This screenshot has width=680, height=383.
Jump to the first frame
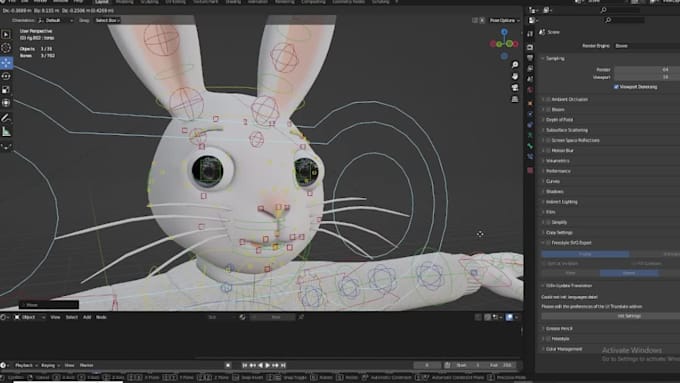245,365
